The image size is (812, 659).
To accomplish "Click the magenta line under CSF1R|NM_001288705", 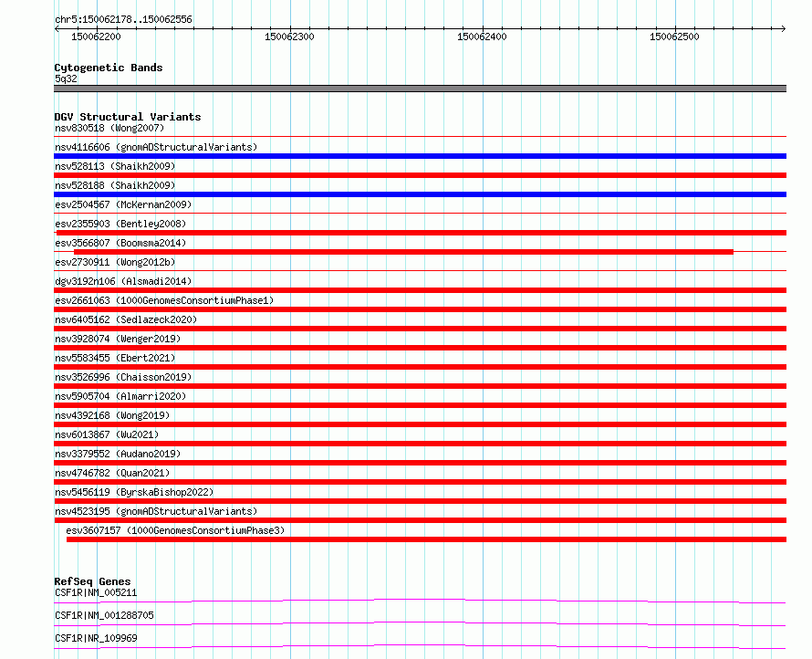I will click(x=420, y=623).
